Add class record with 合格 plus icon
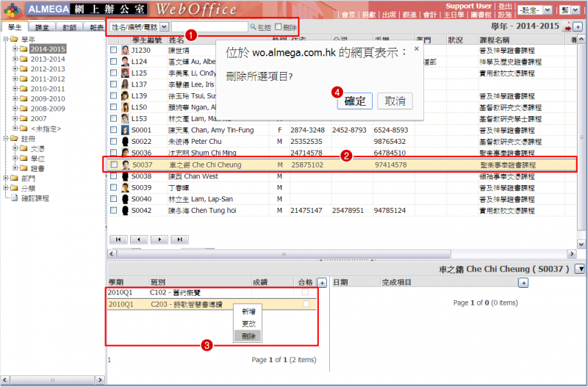This screenshot has width=588, height=387. pos(322,283)
